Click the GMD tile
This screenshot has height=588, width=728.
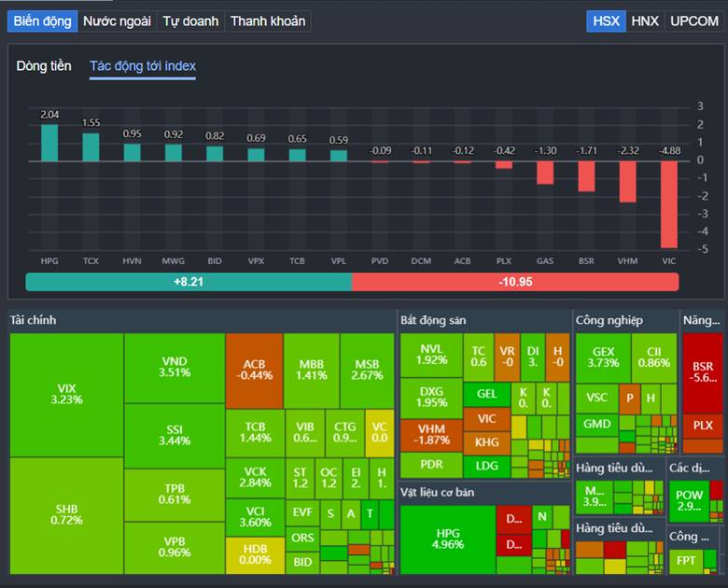pyautogui.click(x=597, y=425)
